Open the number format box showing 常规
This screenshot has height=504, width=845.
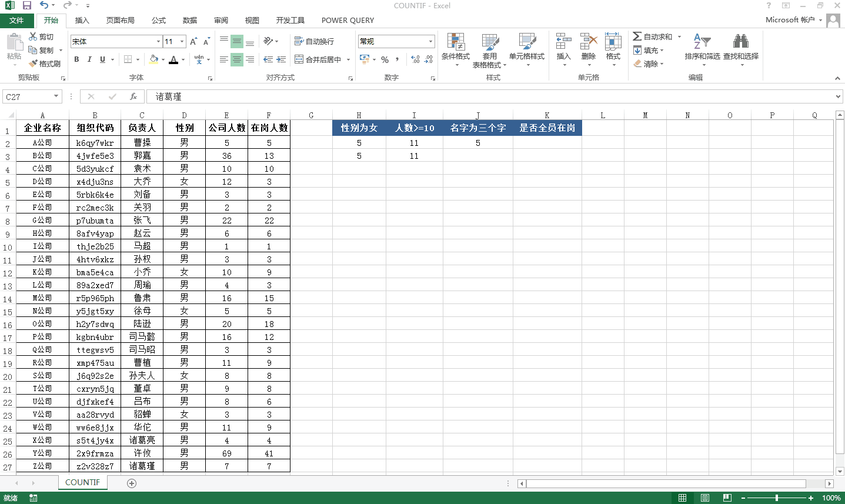[396, 41]
